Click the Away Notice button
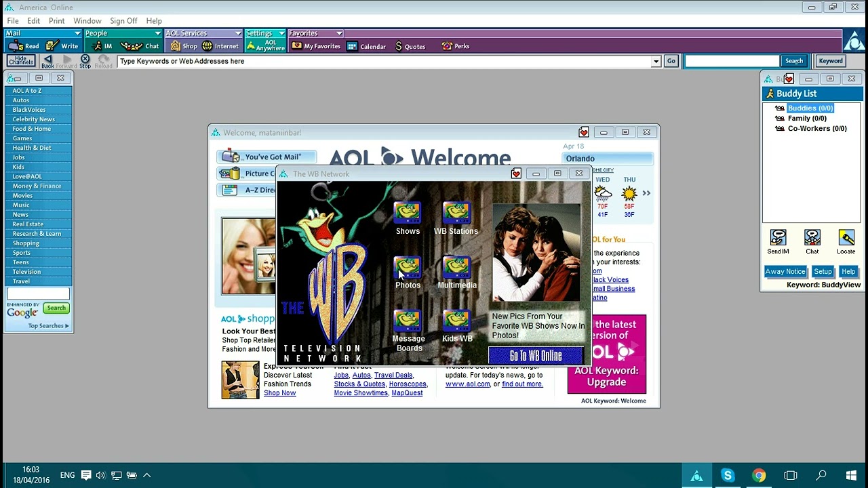This screenshot has height=488, width=868. (x=785, y=272)
